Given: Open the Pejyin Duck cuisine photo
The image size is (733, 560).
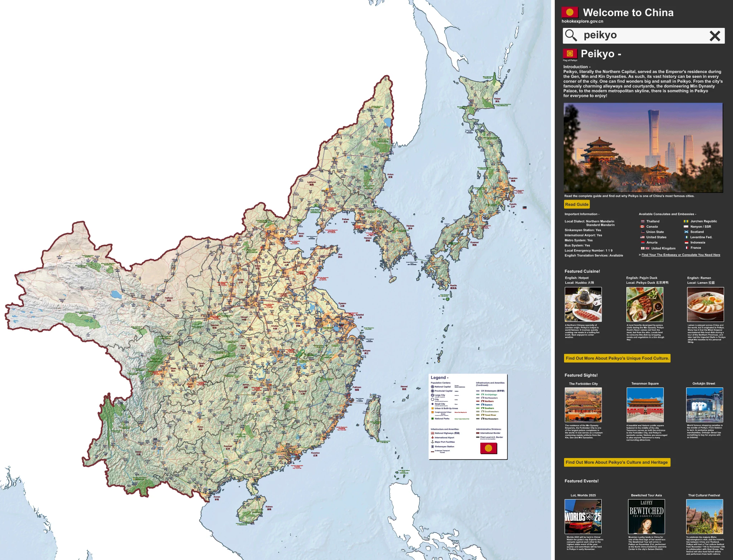Looking at the screenshot, I should pyautogui.click(x=645, y=305).
